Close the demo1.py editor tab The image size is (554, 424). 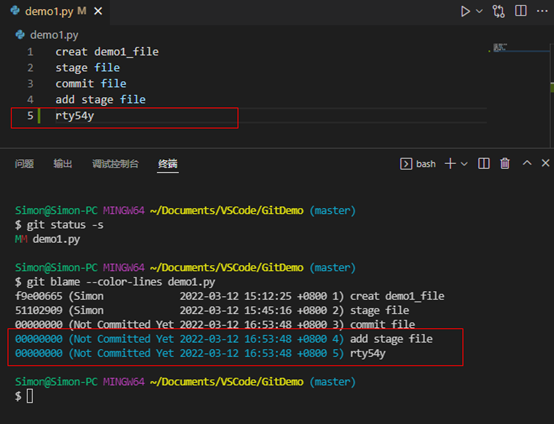[98, 11]
